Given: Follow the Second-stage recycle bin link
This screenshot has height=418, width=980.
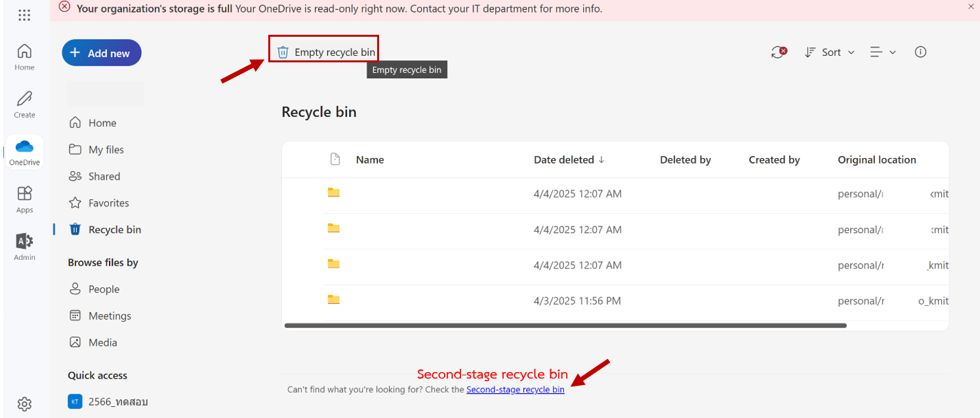Looking at the screenshot, I should click(x=515, y=390).
